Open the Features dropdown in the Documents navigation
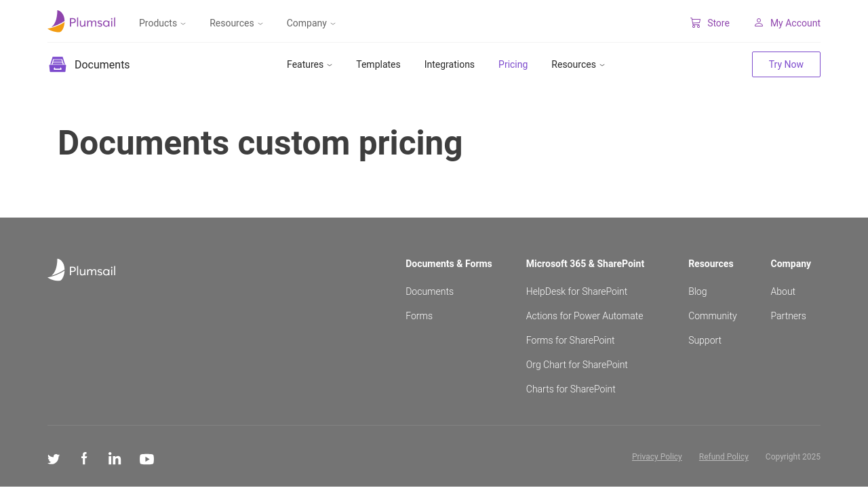Viewport: 868px width, 488px height. [x=309, y=64]
